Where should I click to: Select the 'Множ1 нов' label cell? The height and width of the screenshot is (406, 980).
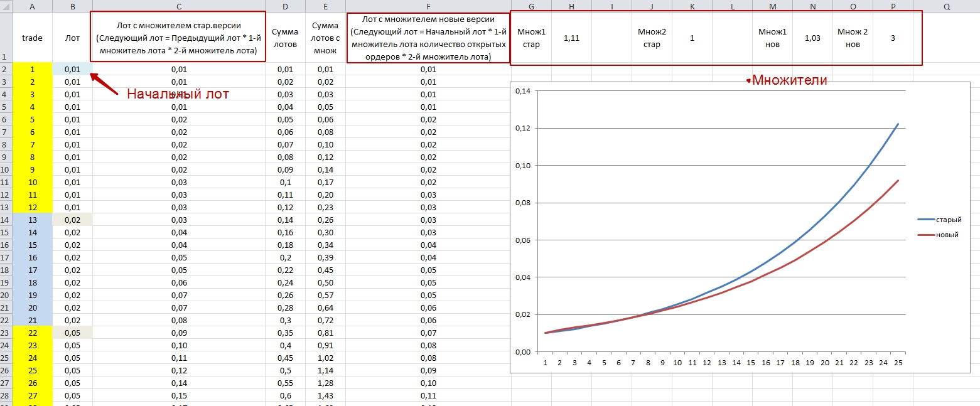coord(772,38)
